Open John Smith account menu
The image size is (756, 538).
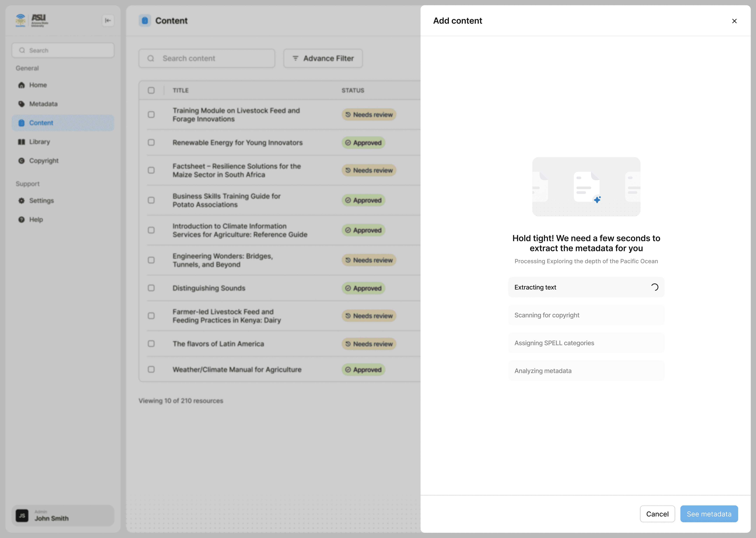point(63,515)
